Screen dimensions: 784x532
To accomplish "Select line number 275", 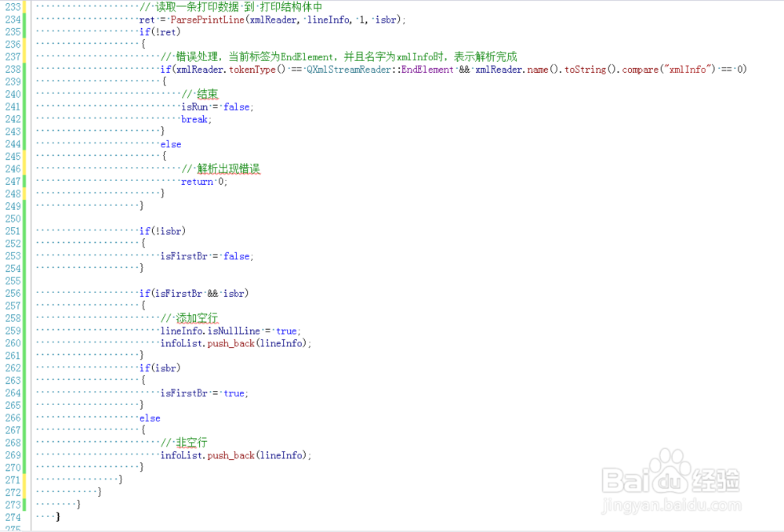I will coord(13,529).
